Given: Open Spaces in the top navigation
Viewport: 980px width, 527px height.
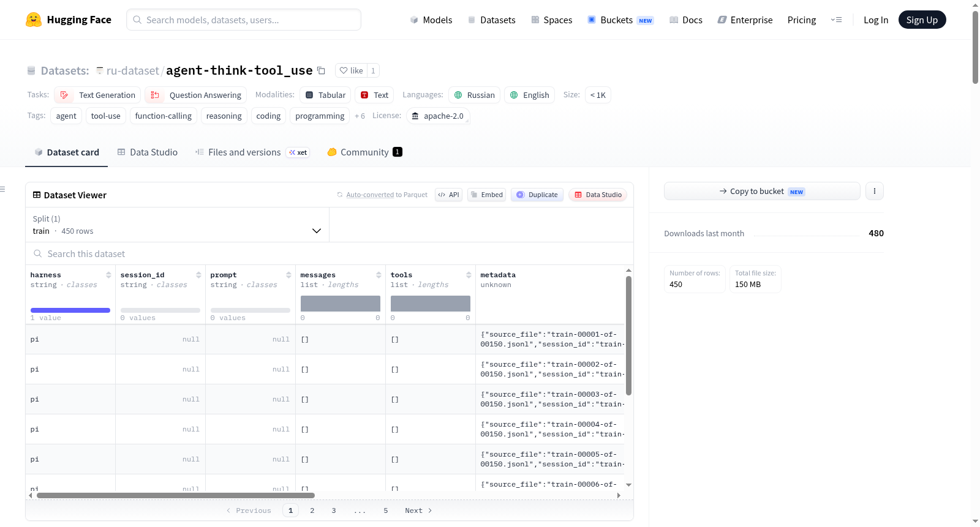Looking at the screenshot, I should click(551, 20).
